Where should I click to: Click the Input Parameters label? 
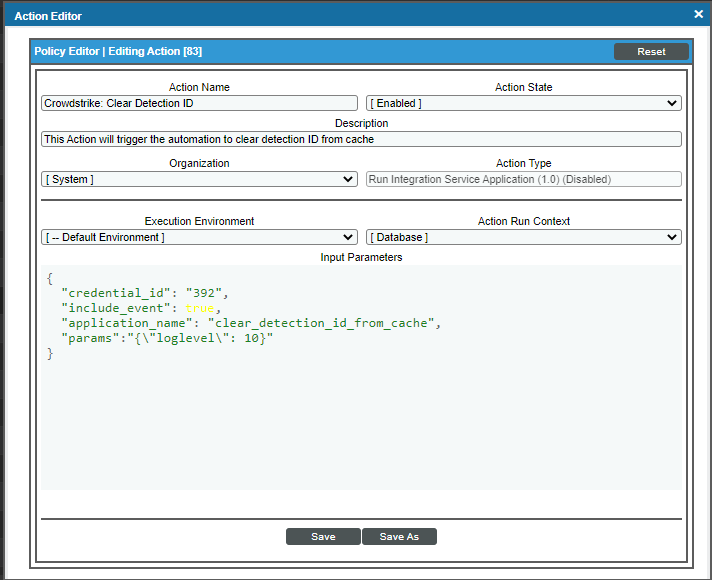point(361,257)
